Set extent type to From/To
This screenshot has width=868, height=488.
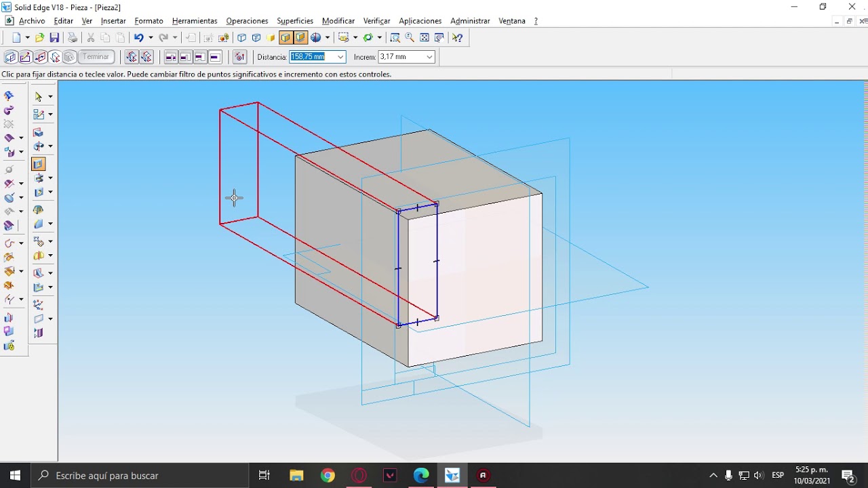pos(200,57)
